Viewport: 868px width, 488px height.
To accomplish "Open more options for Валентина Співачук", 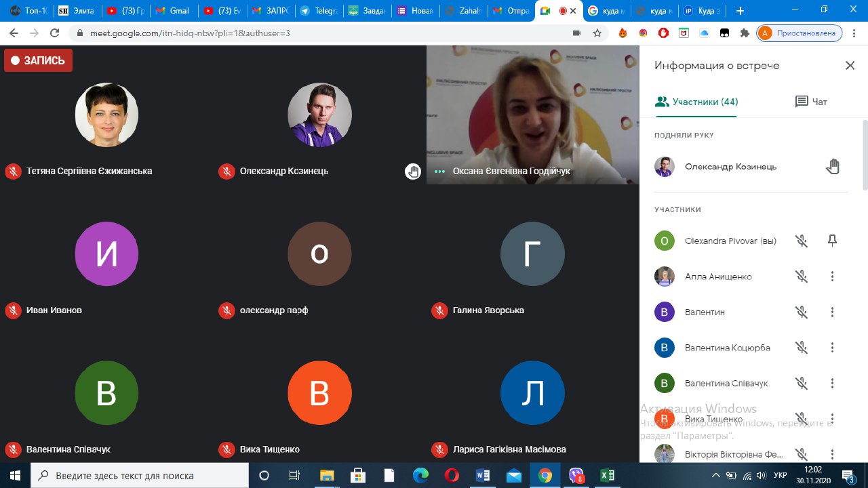I will point(832,383).
